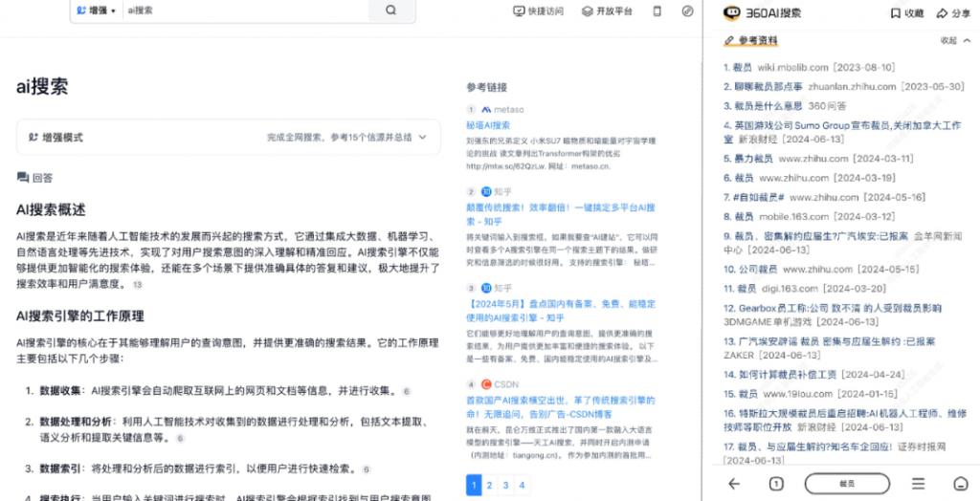
Task: Click the smiley assistant icon in bottom bar
Action: click(x=960, y=484)
